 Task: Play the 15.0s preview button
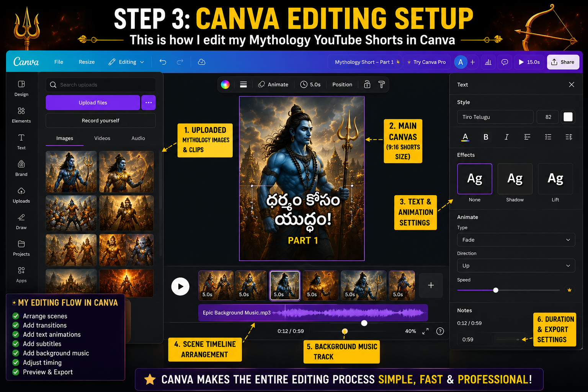[x=529, y=62]
